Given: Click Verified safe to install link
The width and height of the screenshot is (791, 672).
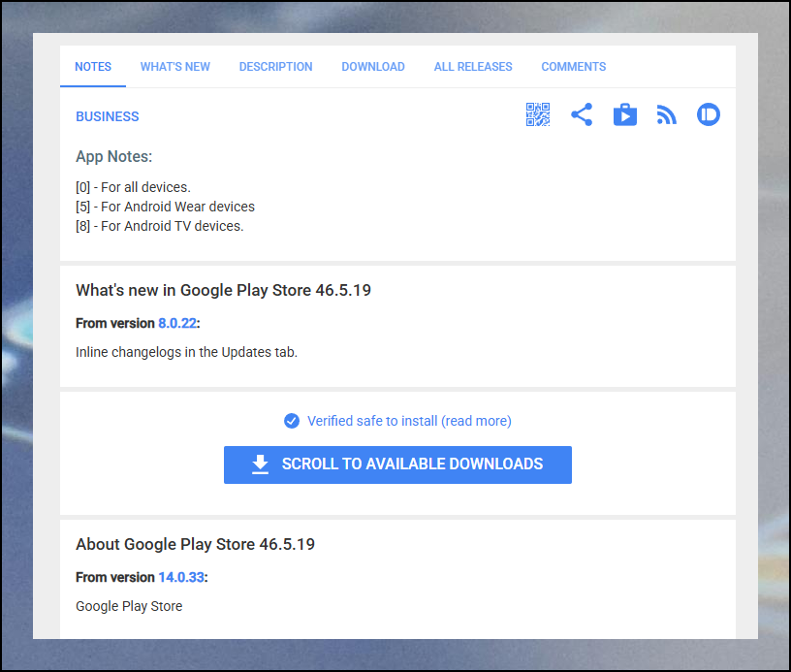Looking at the screenshot, I should [409, 421].
